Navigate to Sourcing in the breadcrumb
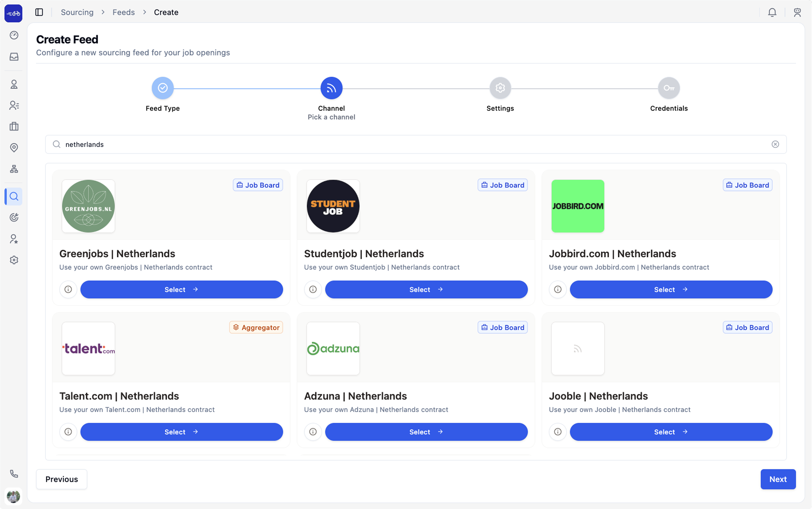The height and width of the screenshot is (509, 812). [x=77, y=12]
